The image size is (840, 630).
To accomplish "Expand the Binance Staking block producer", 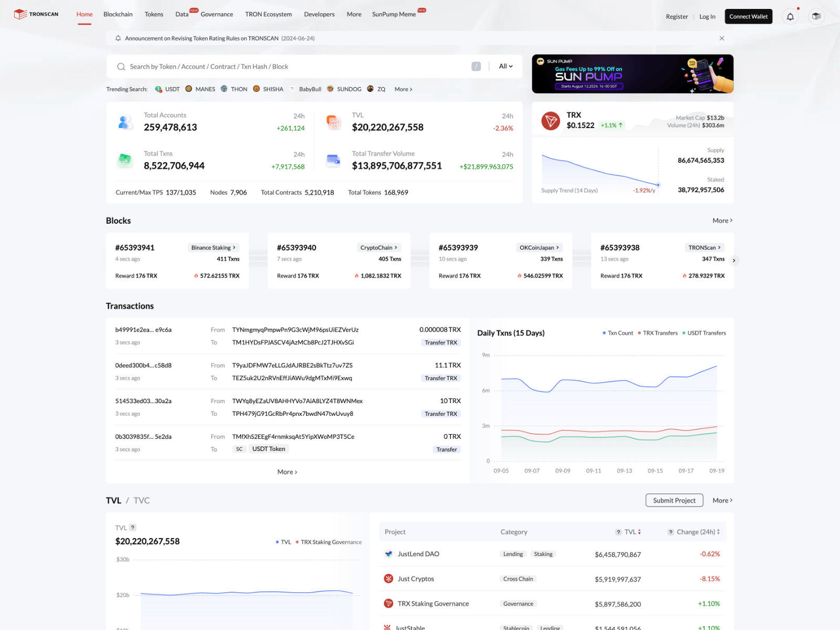I will point(213,248).
